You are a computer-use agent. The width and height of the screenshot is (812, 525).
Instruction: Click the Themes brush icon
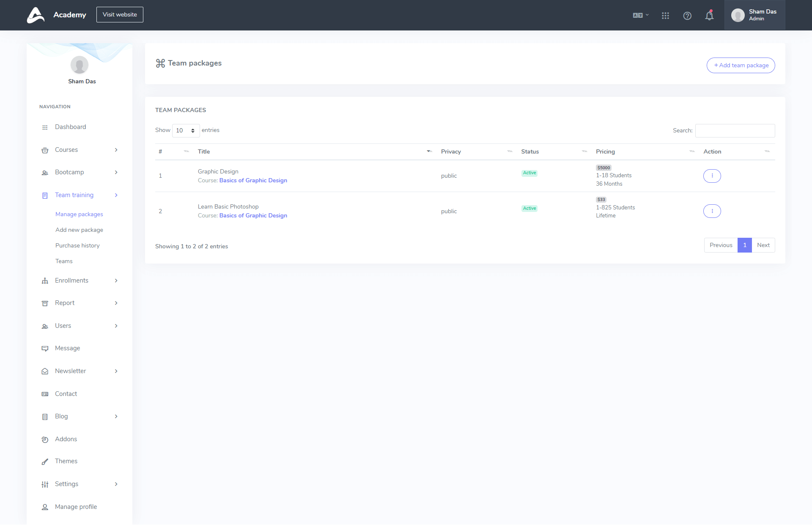[45, 462]
